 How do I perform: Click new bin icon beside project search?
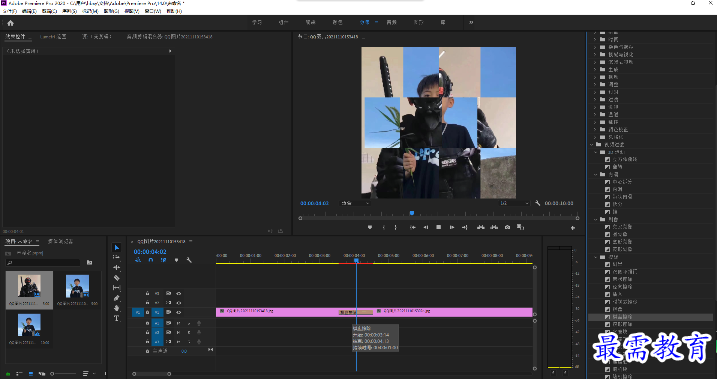point(90,262)
